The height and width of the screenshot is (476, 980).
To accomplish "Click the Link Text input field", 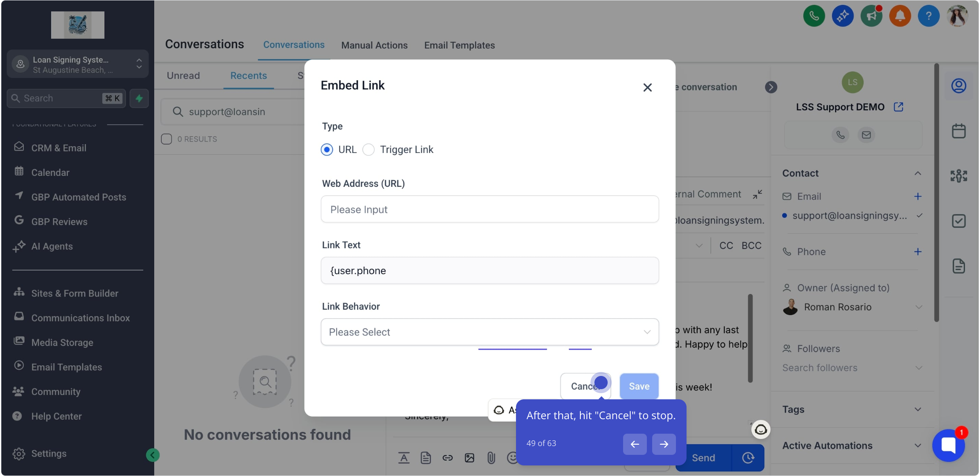I will [x=490, y=271].
